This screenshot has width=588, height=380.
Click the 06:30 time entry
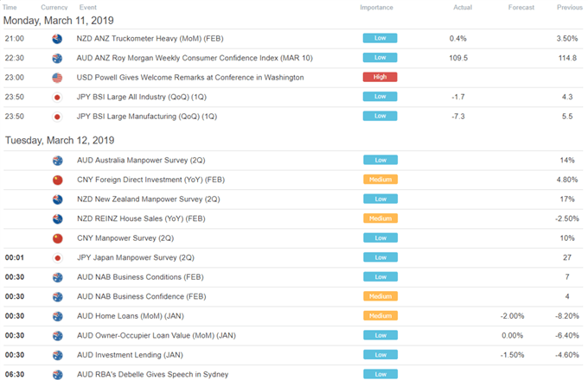pos(15,374)
